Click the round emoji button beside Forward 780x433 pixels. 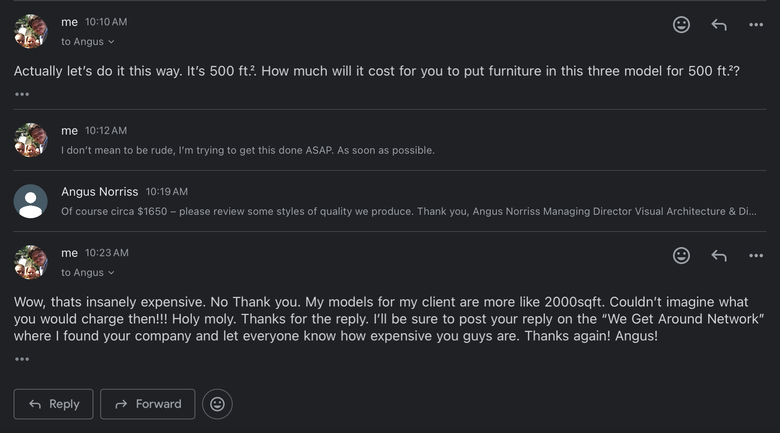[217, 404]
